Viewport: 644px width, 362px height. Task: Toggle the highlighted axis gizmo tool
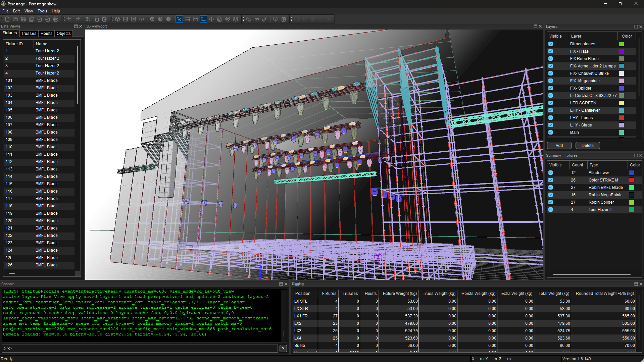point(203,19)
